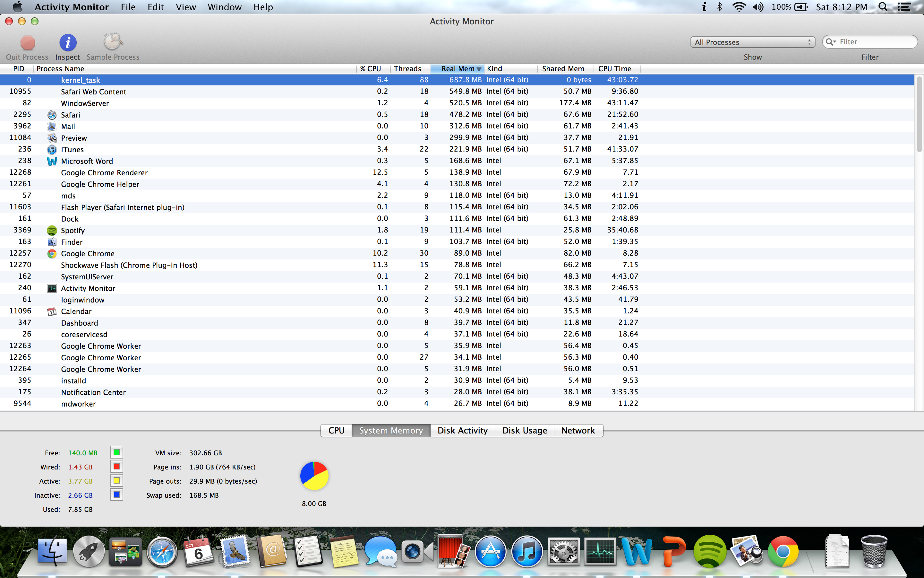The height and width of the screenshot is (578, 924).
Task: Select the WindowServer process row
Action: coord(457,103)
